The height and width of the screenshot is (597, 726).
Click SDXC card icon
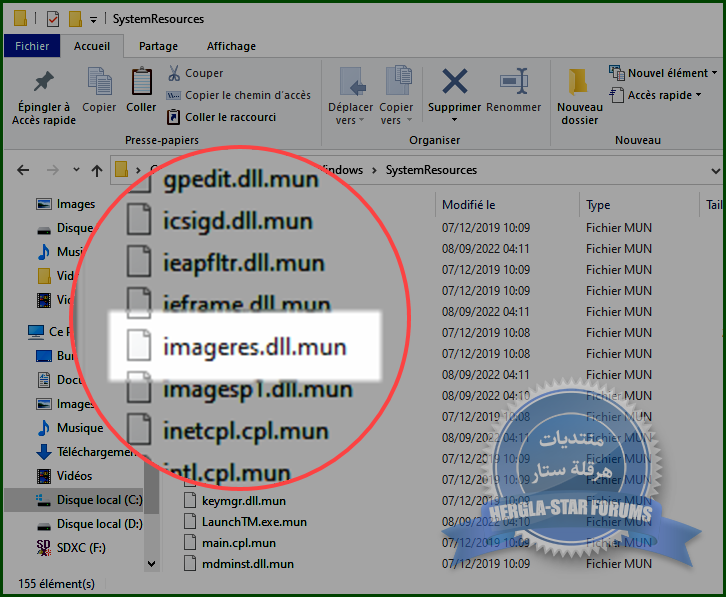click(x=44, y=548)
